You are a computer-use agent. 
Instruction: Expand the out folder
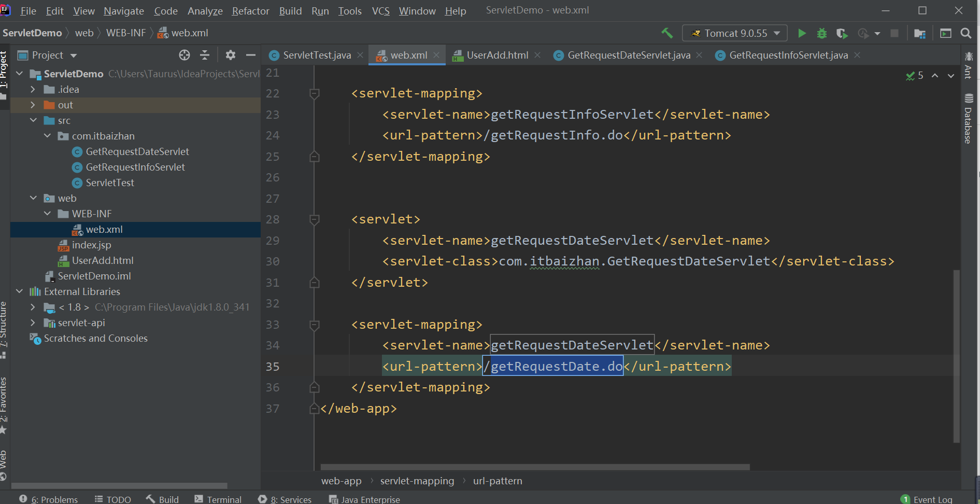click(33, 105)
